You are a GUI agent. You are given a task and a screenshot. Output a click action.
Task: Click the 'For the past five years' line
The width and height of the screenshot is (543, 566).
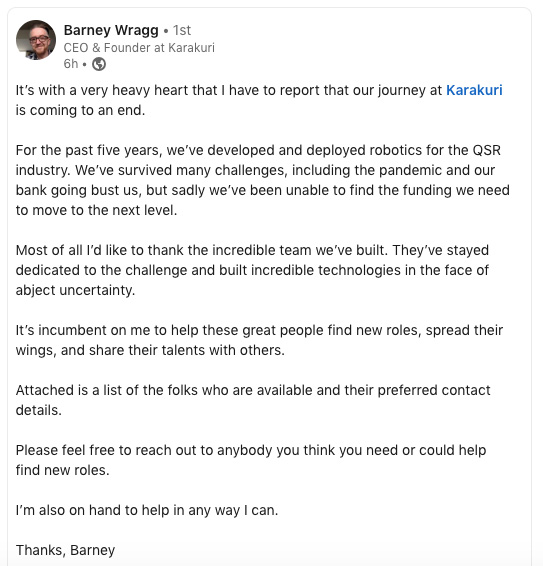258,150
